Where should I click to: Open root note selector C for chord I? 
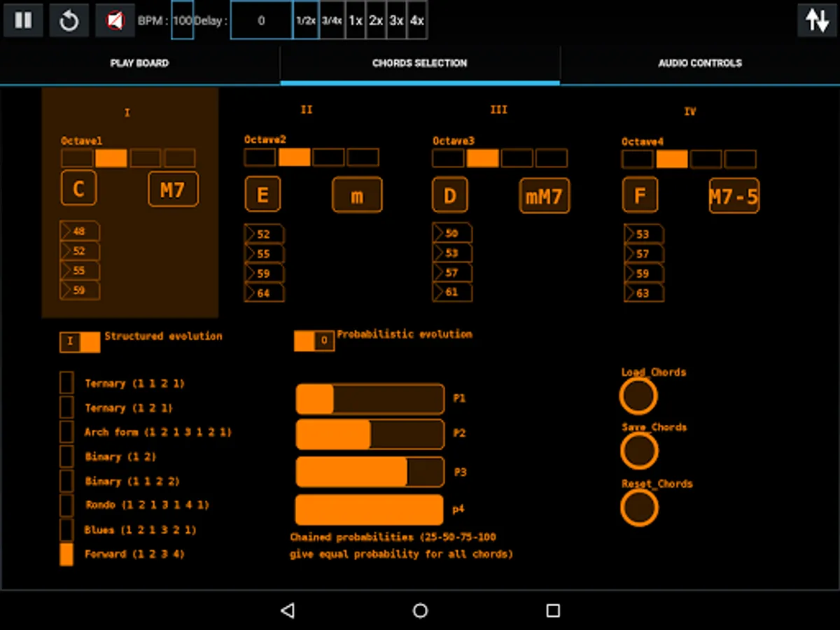[79, 188]
